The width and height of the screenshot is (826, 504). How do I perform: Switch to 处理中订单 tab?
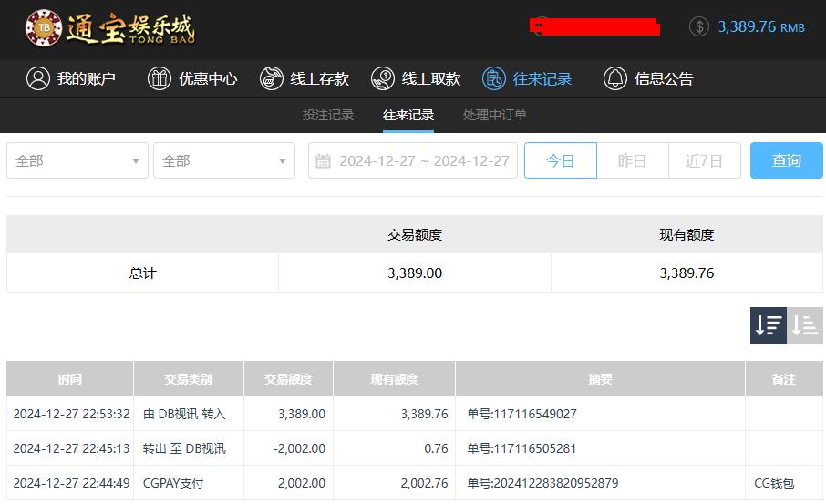point(495,115)
